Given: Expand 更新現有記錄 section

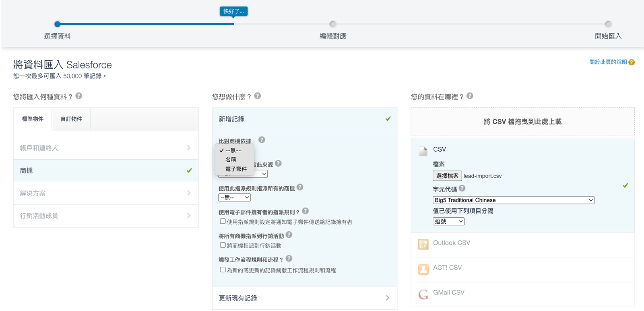Looking at the screenshot, I should (x=305, y=298).
